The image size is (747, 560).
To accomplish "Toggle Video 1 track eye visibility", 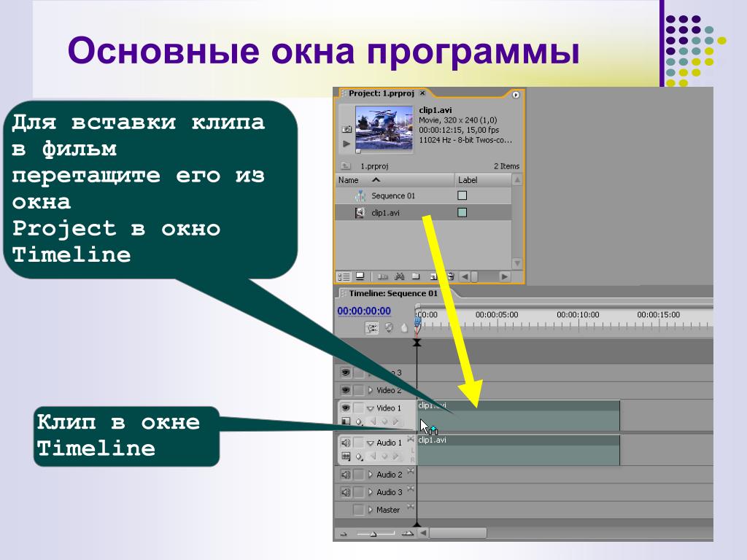I will click(346, 408).
